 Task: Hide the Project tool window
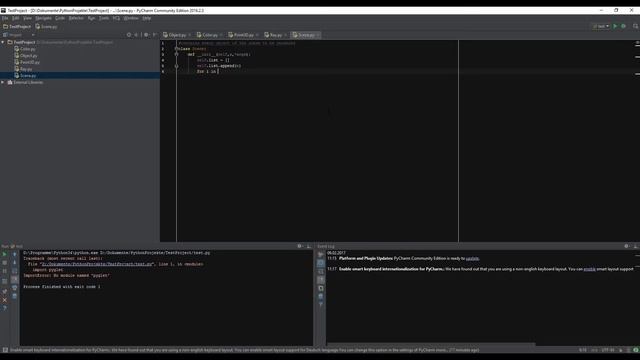click(154, 35)
